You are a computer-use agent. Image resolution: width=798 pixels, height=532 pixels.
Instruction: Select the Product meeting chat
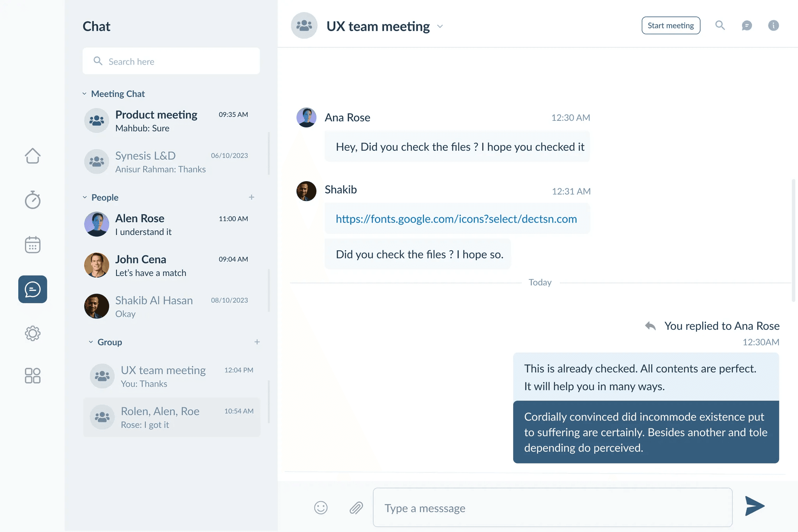171,121
